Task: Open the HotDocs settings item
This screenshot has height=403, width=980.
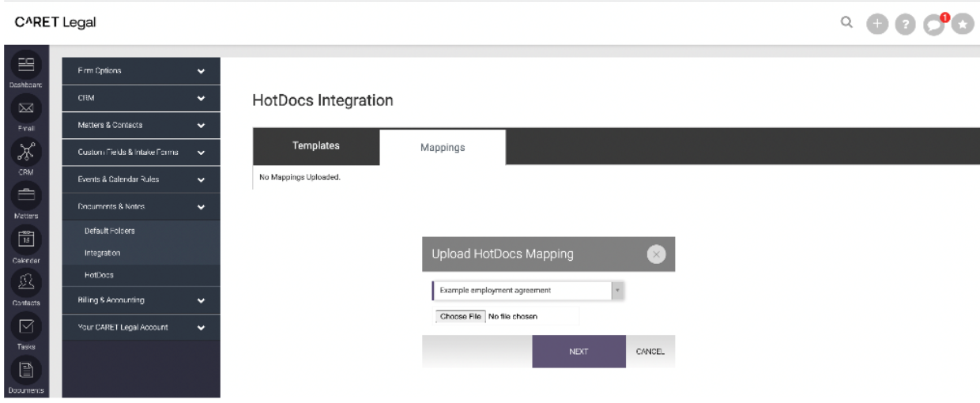Action: tap(99, 275)
